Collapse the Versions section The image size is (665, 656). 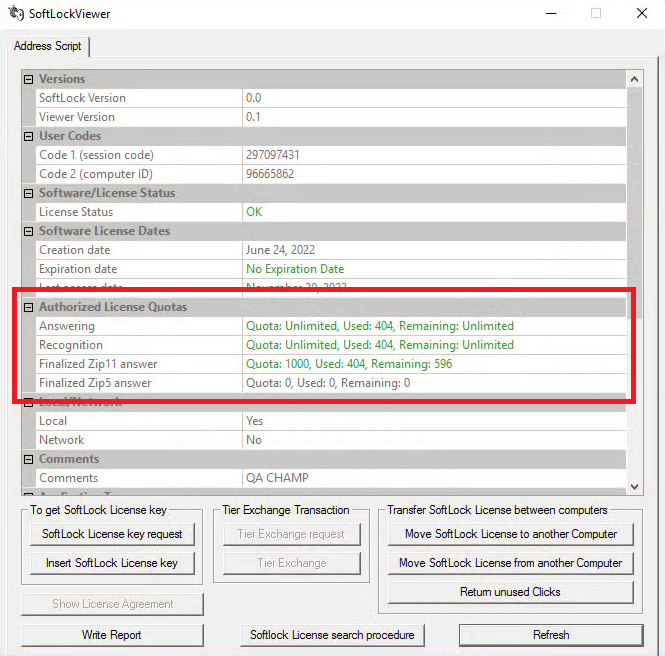pos(28,79)
